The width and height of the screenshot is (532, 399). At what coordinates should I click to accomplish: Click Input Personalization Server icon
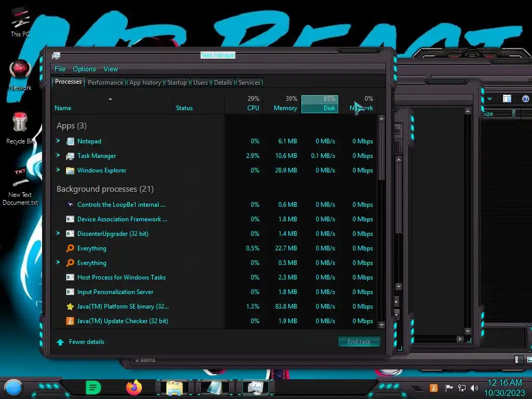70,292
